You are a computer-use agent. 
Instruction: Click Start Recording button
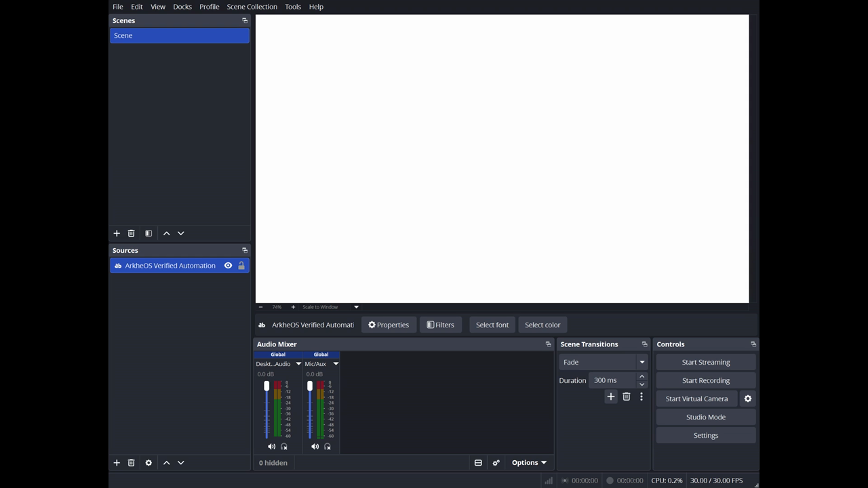pyautogui.click(x=706, y=380)
